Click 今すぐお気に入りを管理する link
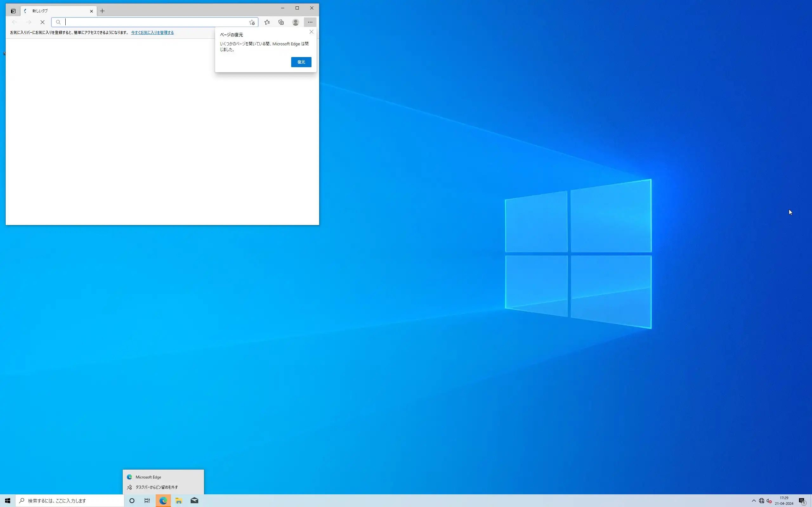This screenshot has height=507, width=812. 152,33
